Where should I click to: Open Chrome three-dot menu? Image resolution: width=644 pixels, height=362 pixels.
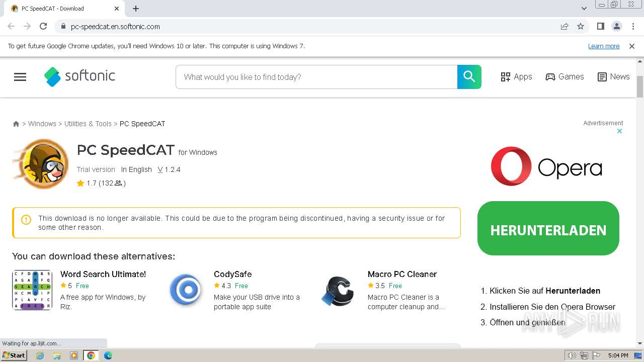tap(633, 26)
